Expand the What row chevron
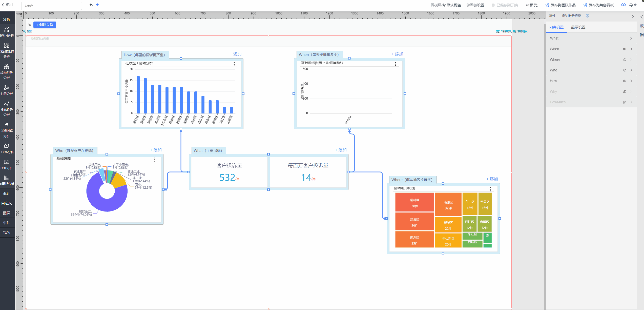 pyautogui.click(x=631, y=38)
